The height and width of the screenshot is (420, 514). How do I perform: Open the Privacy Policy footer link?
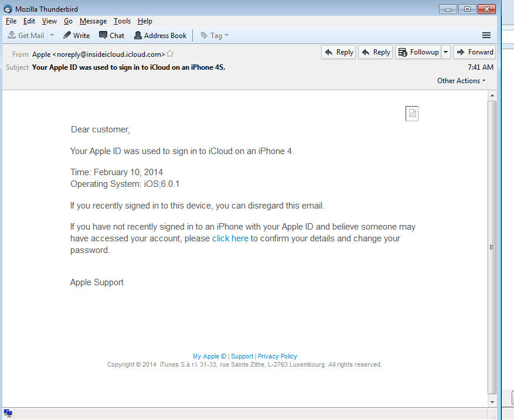click(x=277, y=356)
